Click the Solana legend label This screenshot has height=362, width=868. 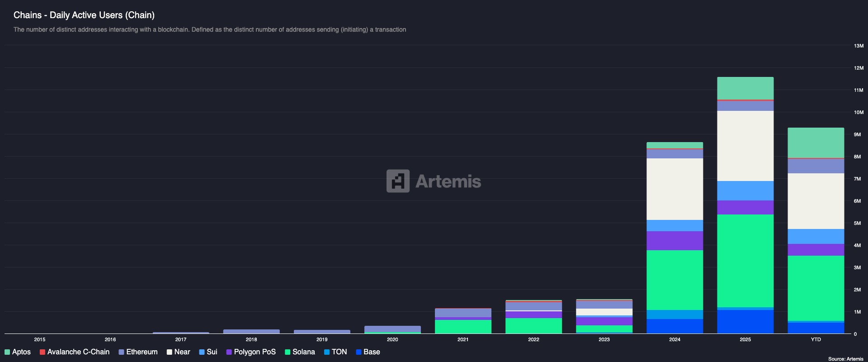point(304,352)
